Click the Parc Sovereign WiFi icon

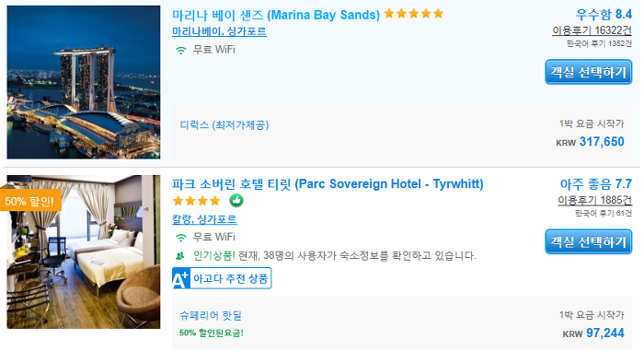pyautogui.click(x=180, y=238)
